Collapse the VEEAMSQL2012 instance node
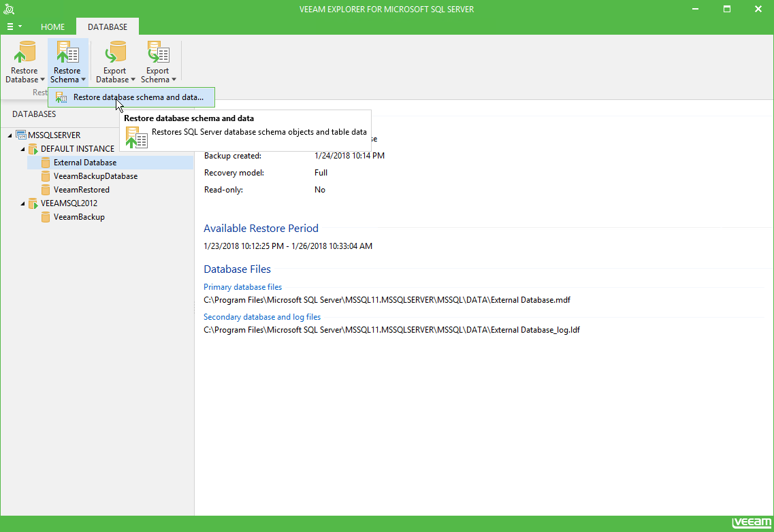This screenshot has height=532, width=774. pyautogui.click(x=22, y=203)
